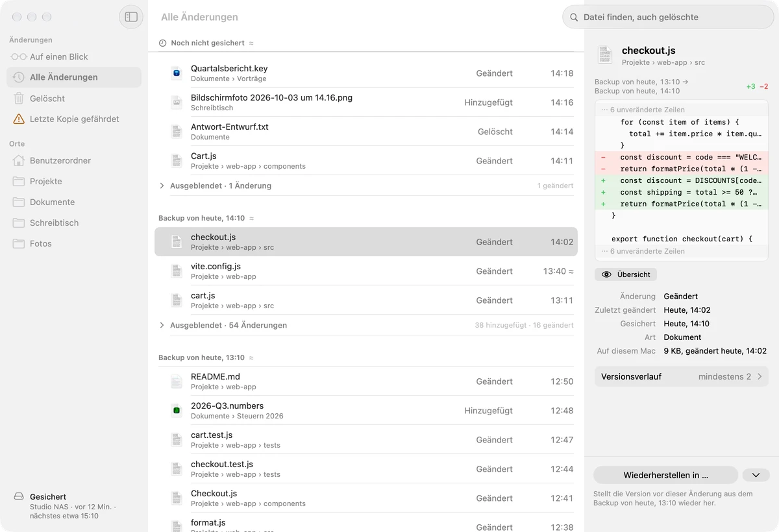The image size is (779, 532).
Task: Select the Antwort-Entwurf.txt row marked Gelöscht
Action: [x=366, y=132]
